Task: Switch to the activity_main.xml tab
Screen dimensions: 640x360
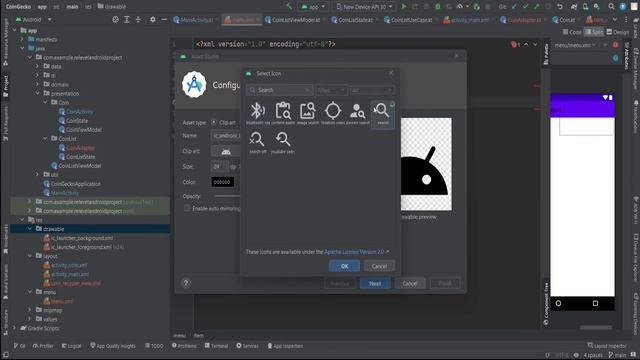Action: pos(469,20)
